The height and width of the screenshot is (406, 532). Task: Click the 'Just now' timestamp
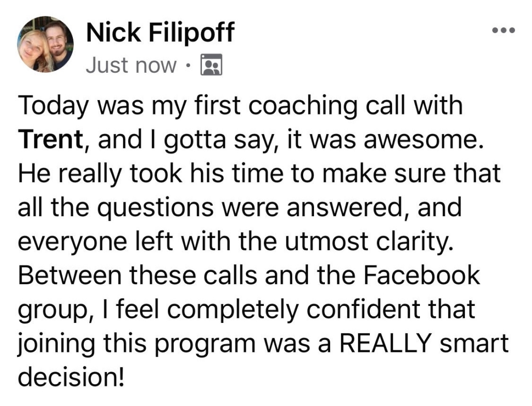tap(131, 65)
